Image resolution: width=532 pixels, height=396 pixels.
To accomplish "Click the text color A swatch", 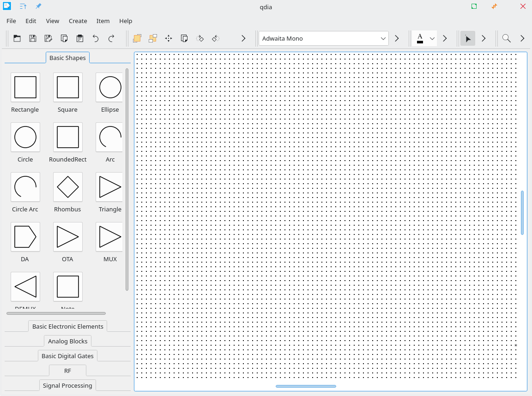I will (x=420, y=38).
